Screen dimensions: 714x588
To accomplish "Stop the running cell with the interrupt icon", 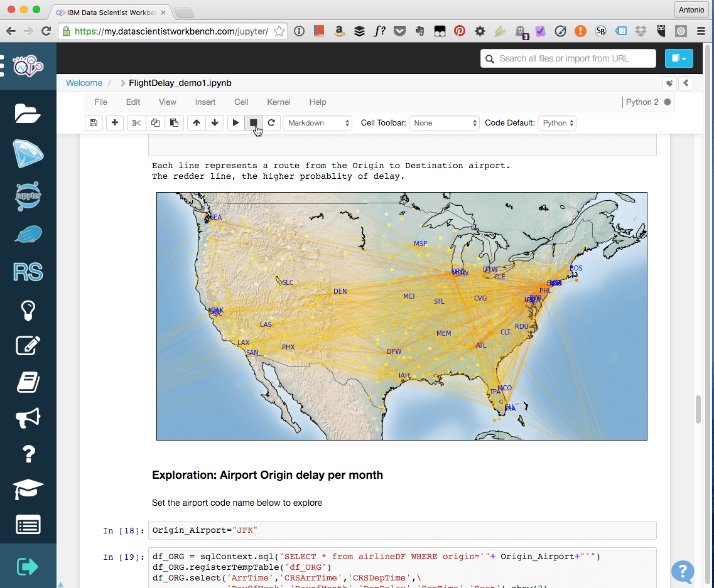I will (x=252, y=122).
